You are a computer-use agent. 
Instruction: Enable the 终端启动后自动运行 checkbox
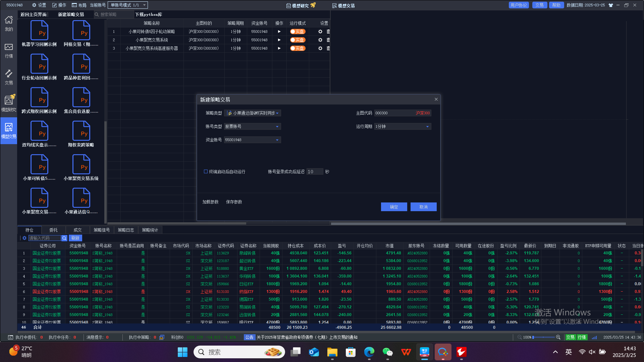(x=206, y=172)
